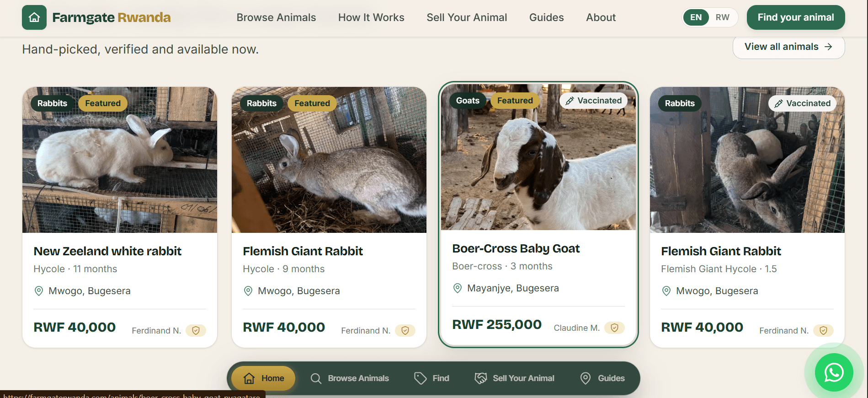Click the Farmgate Rwanda home logo icon
Image resolution: width=868 pixels, height=398 pixels.
click(x=34, y=17)
